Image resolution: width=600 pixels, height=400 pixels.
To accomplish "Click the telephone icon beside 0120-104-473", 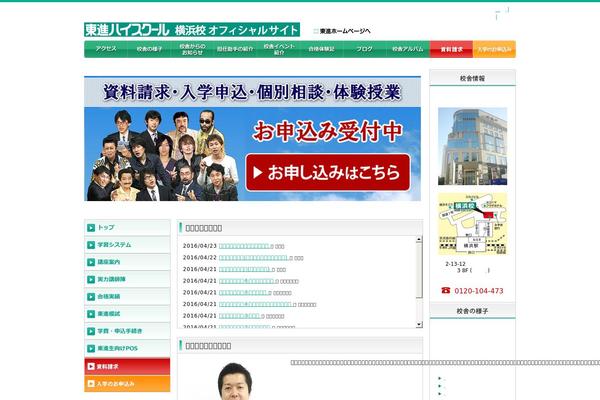I will [x=446, y=290].
